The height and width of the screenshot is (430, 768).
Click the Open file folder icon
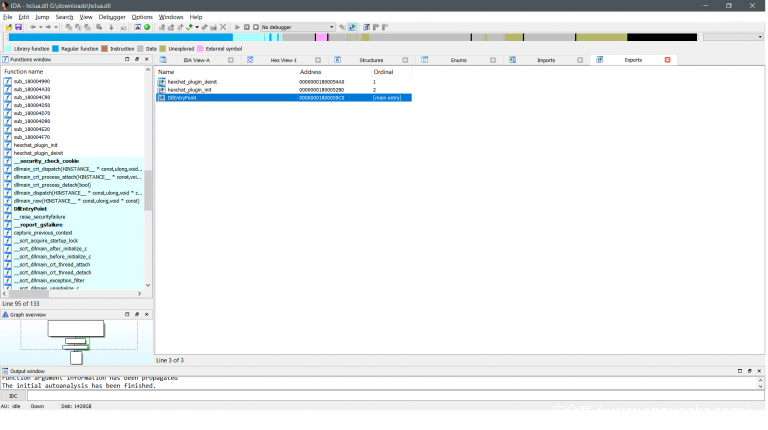point(8,27)
